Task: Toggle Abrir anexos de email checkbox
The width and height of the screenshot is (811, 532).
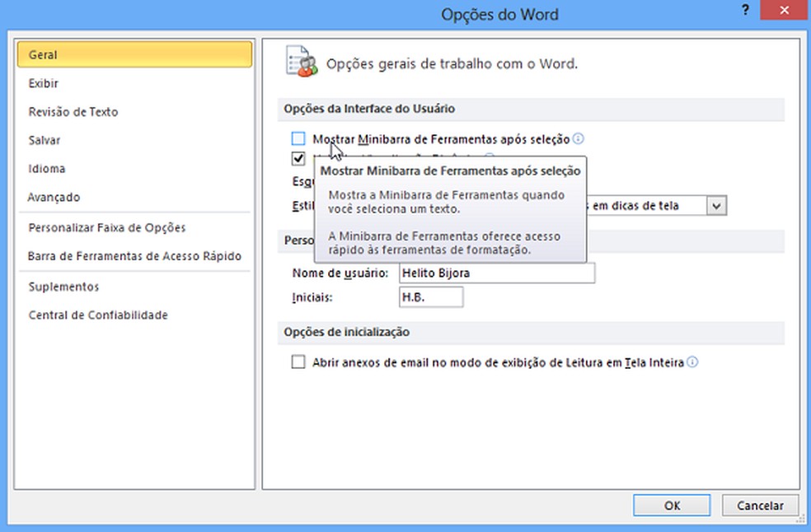Action: [298, 362]
